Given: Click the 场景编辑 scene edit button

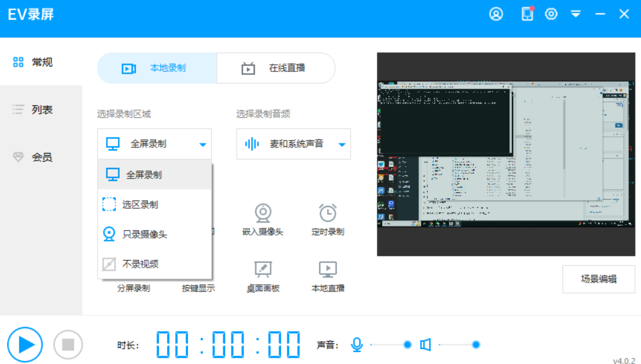Looking at the screenshot, I should click(598, 279).
